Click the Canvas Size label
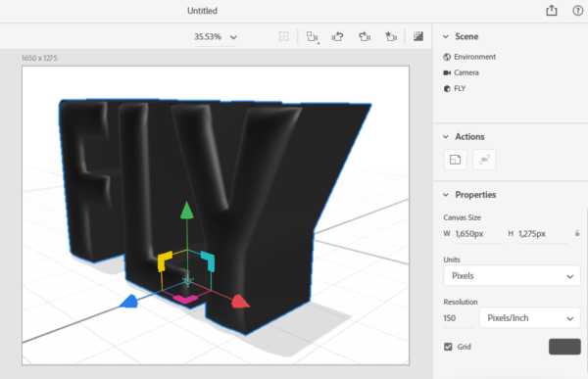 tap(462, 217)
